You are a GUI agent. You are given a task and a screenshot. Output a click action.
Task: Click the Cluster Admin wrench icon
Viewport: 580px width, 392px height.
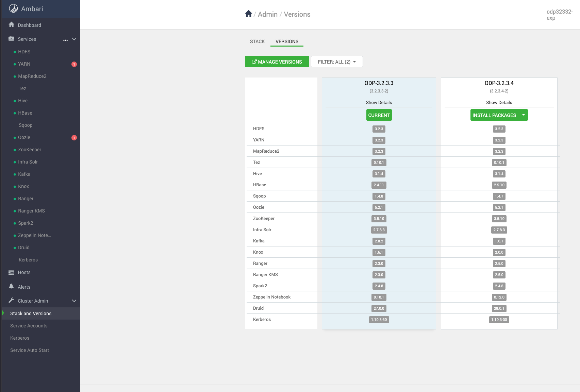click(11, 301)
